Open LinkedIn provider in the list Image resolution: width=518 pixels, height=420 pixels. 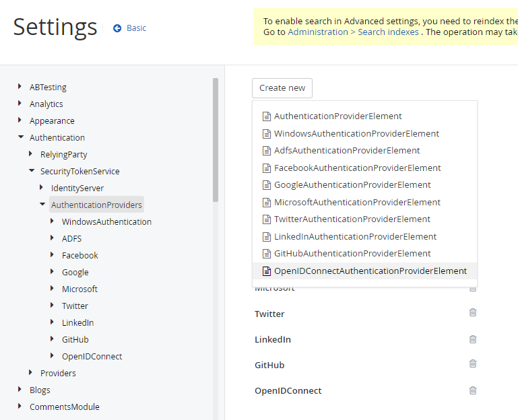pyautogui.click(x=273, y=340)
